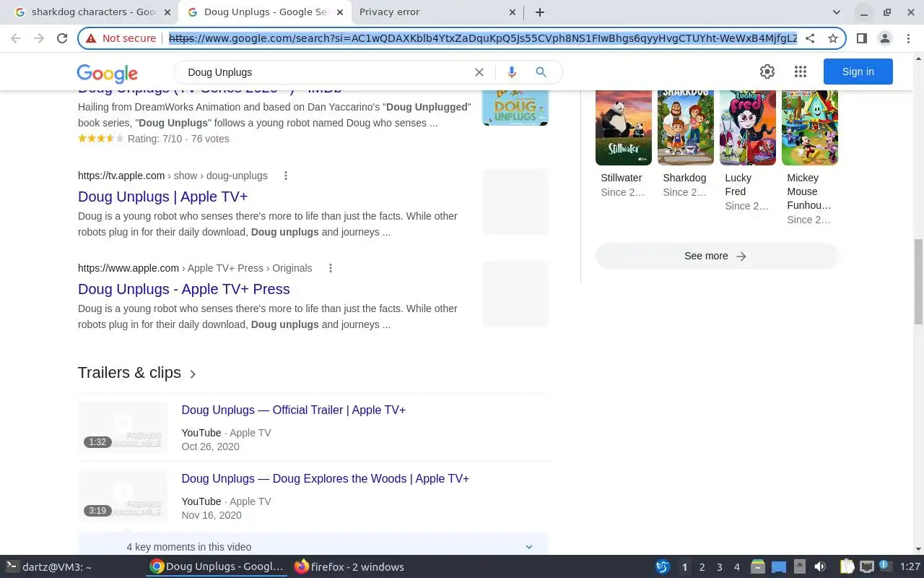
Task: Open the browser side panel icon
Action: coord(861,38)
